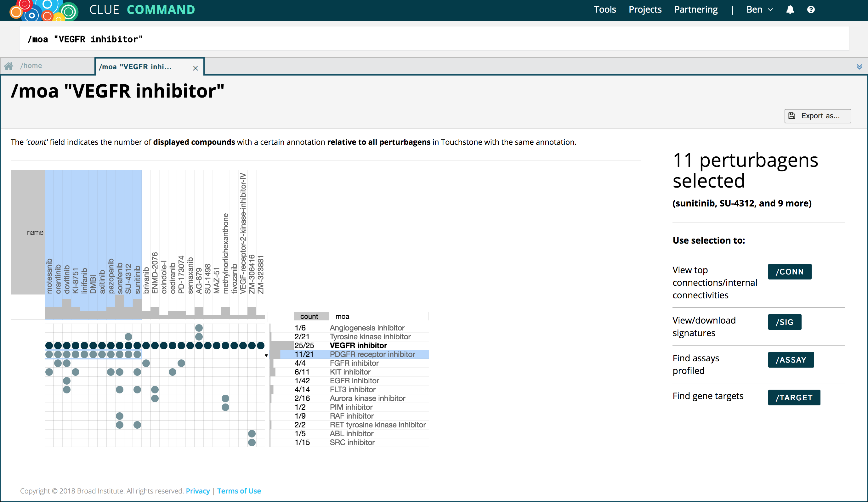The width and height of the screenshot is (868, 502).
Task: Click the small arrow beside PDGFR row
Action: click(266, 355)
